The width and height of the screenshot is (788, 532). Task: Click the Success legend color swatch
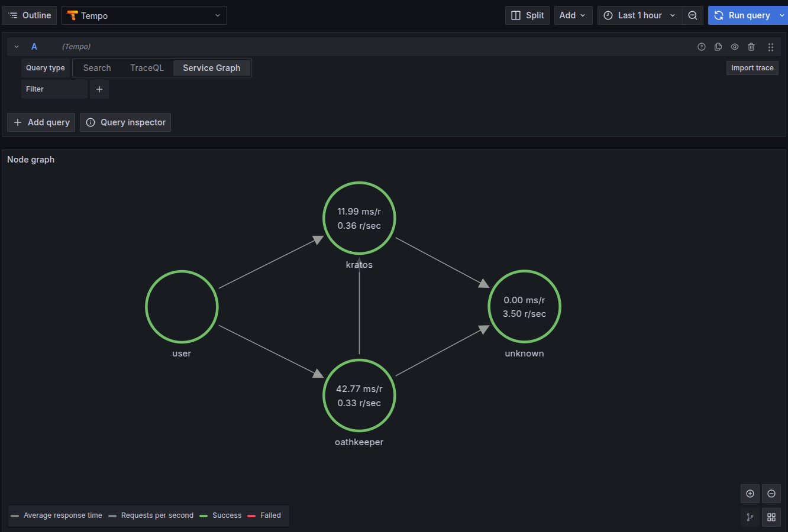tap(204, 516)
